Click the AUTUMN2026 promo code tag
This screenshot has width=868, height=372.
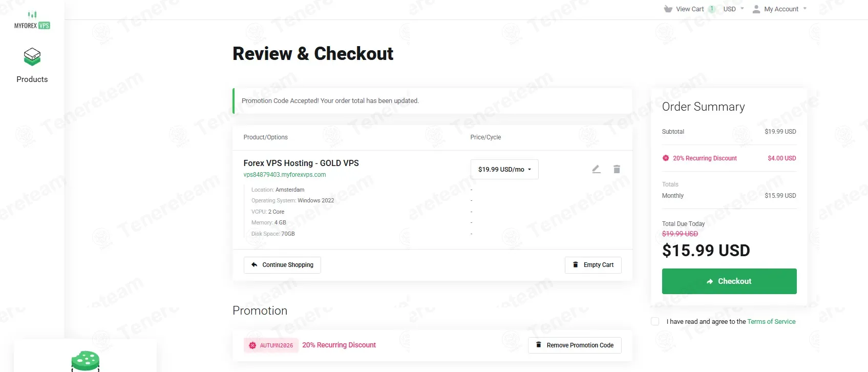click(271, 345)
